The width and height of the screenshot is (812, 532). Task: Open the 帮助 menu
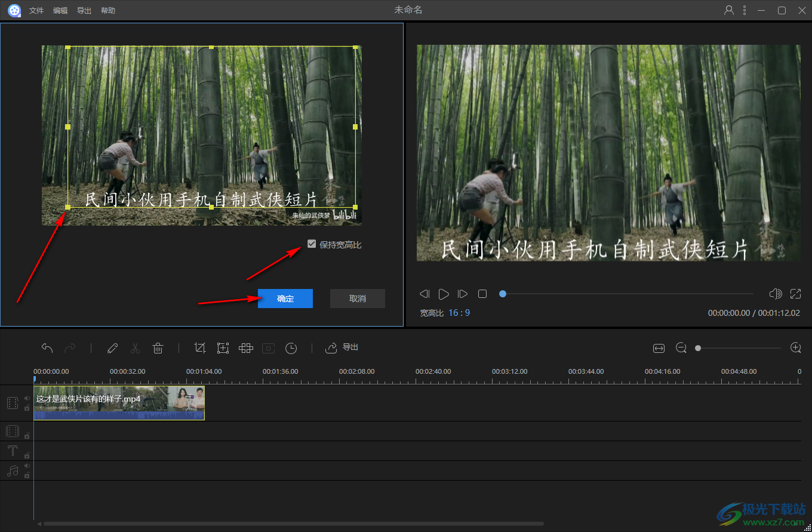pyautogui.click(x=108, y=11)
